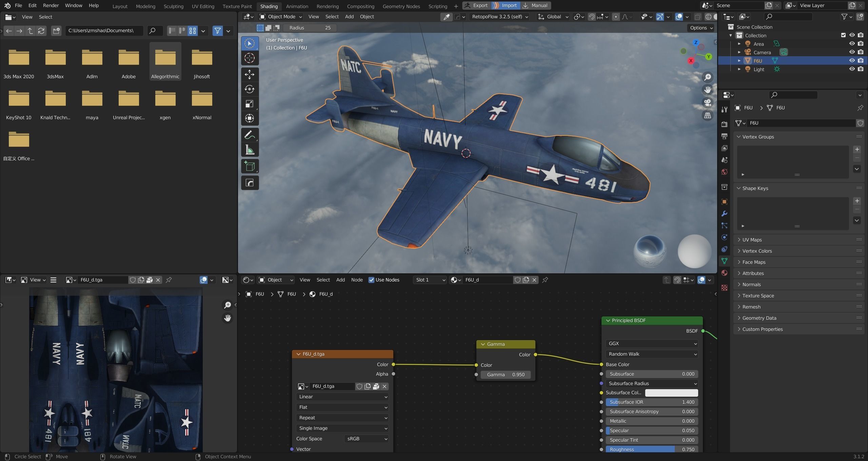Open the Select menu in the 3D viewport
Image resolution: width=868 pixels, height=461 pixels.
pos(332,16)
